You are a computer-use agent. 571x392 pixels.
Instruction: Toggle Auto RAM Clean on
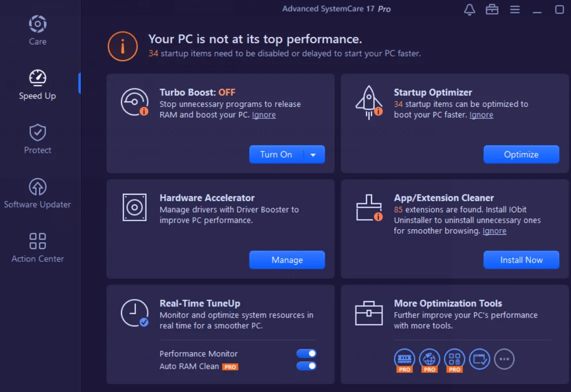(x=306, y=366)
